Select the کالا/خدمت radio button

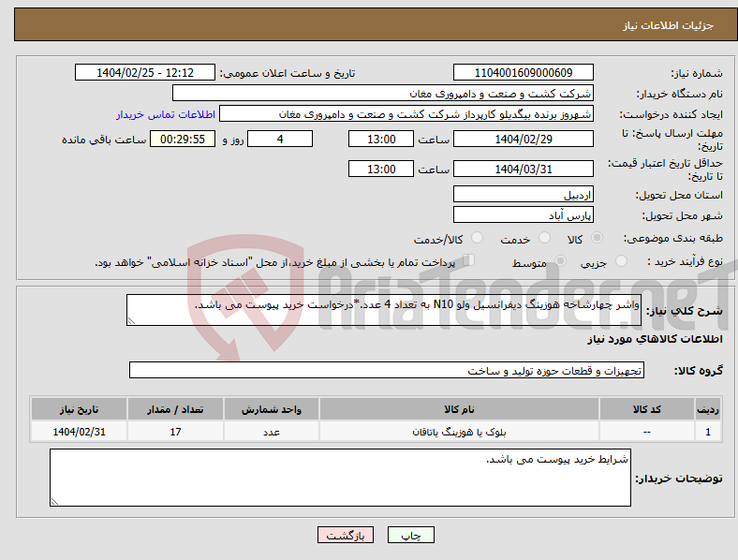(x=477, y=238)
